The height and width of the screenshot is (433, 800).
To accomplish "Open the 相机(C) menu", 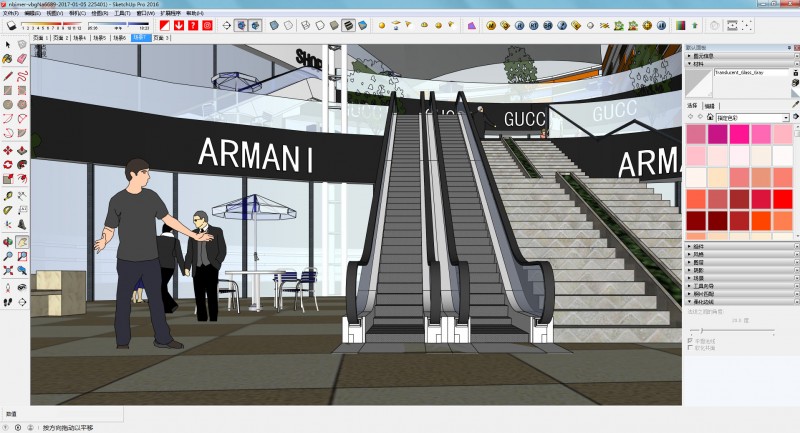I will pyautogui.click(x=78, y=13).
